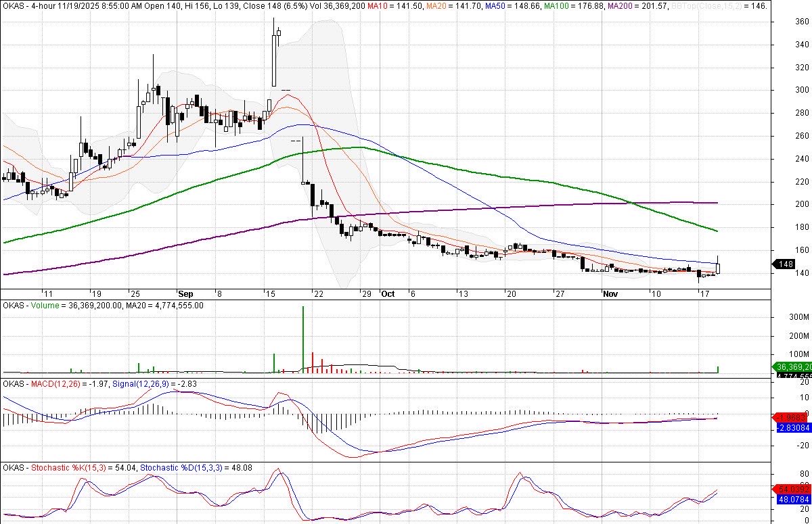Screen dimensions: 812x524
Task: Click the Oct date axis label
Action: [388, 294]
